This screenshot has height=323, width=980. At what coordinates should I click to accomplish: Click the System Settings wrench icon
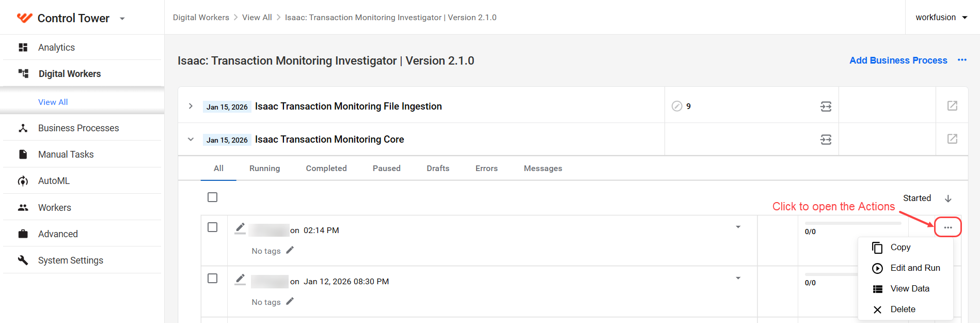pyautogui.click(x=23, y=260)
